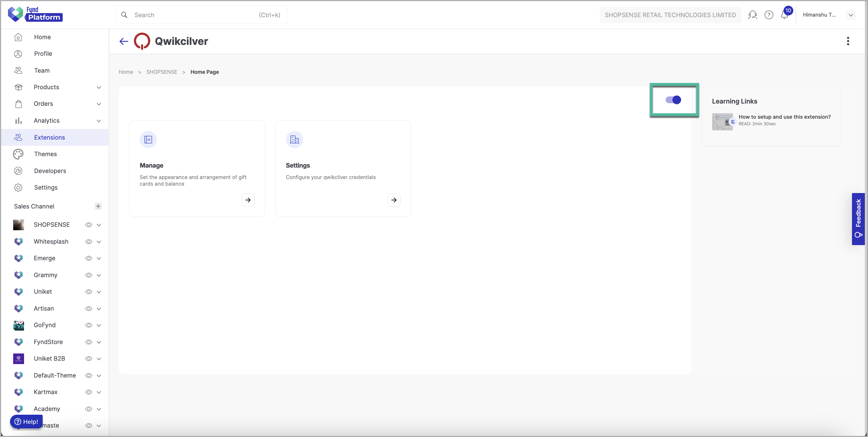This screenshot has height=437, width=868.
Task: Click the Manage card icon
Action: click(148, 139)
